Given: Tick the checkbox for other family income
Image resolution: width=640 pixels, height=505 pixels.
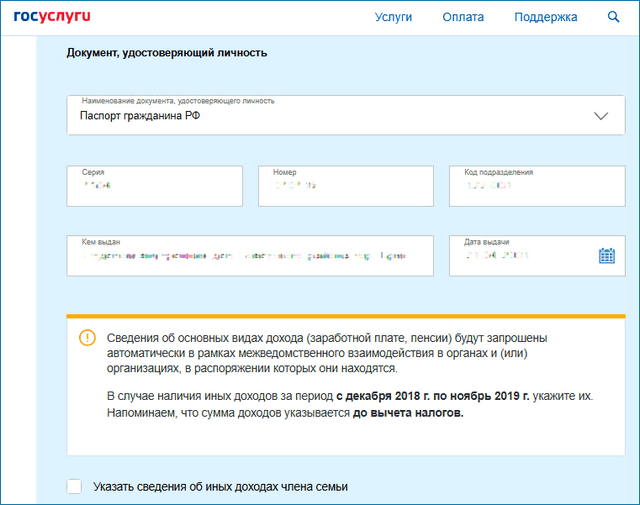Looking at the screenshot, I should pos(74,486).
